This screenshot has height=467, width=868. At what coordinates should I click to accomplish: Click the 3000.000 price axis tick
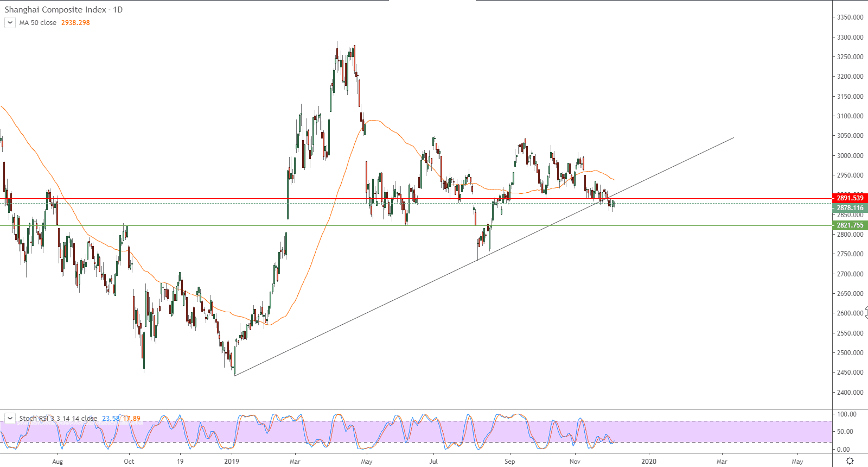[850, 156]
